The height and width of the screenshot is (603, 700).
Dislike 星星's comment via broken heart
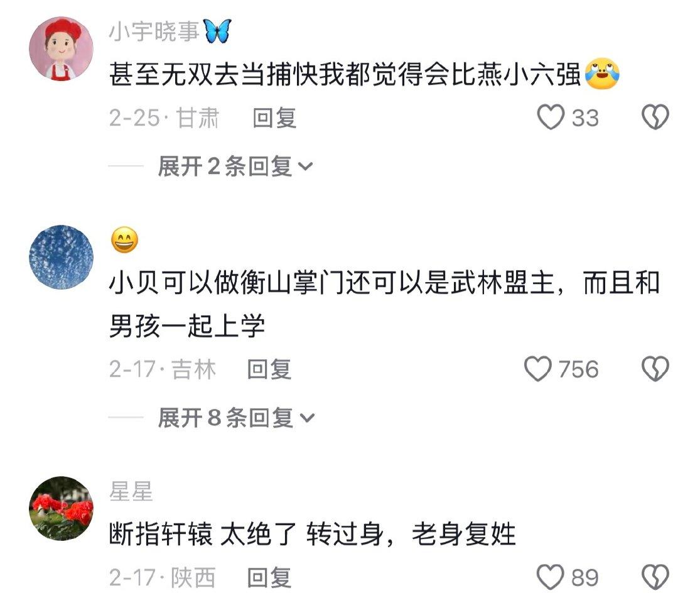point(655,577)
